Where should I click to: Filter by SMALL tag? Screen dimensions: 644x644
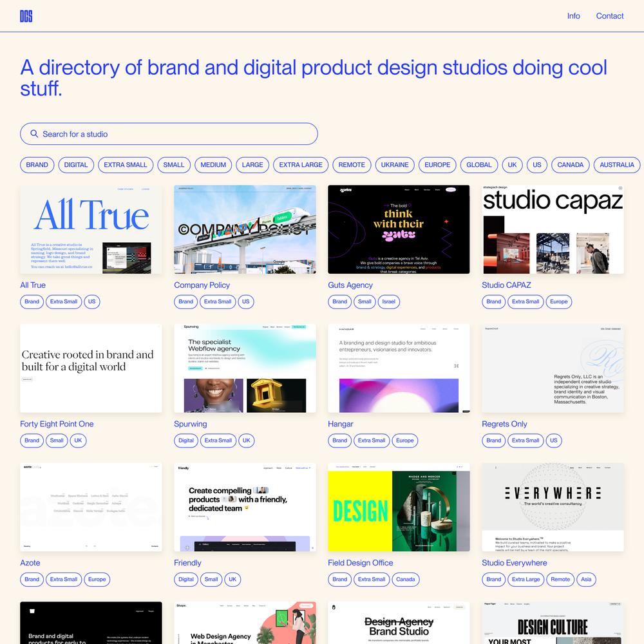click(x=174, y=165)
